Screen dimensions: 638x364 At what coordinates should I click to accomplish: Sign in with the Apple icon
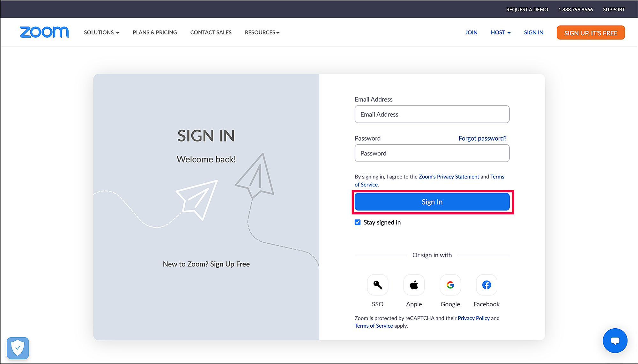point(414,285)
